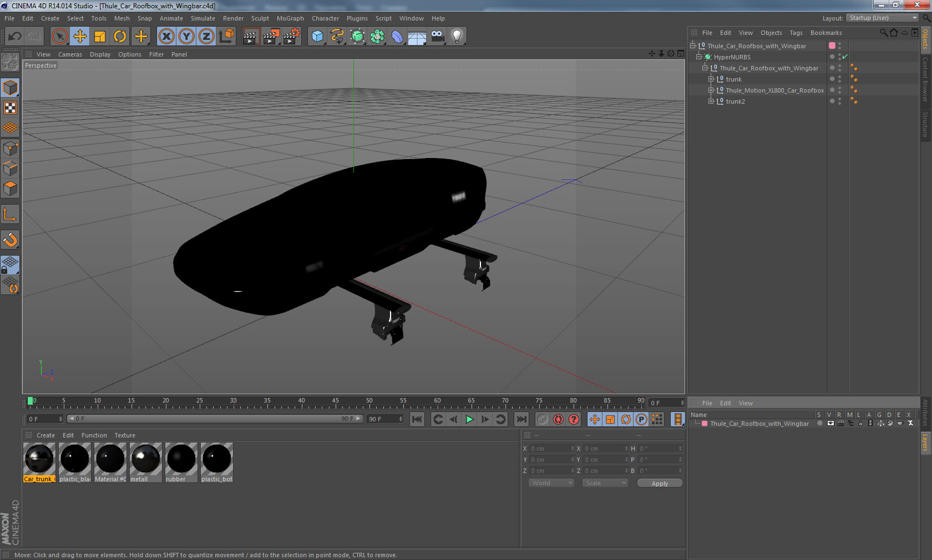
Task: Open Edit Render Settings
Action: (291, 37)
